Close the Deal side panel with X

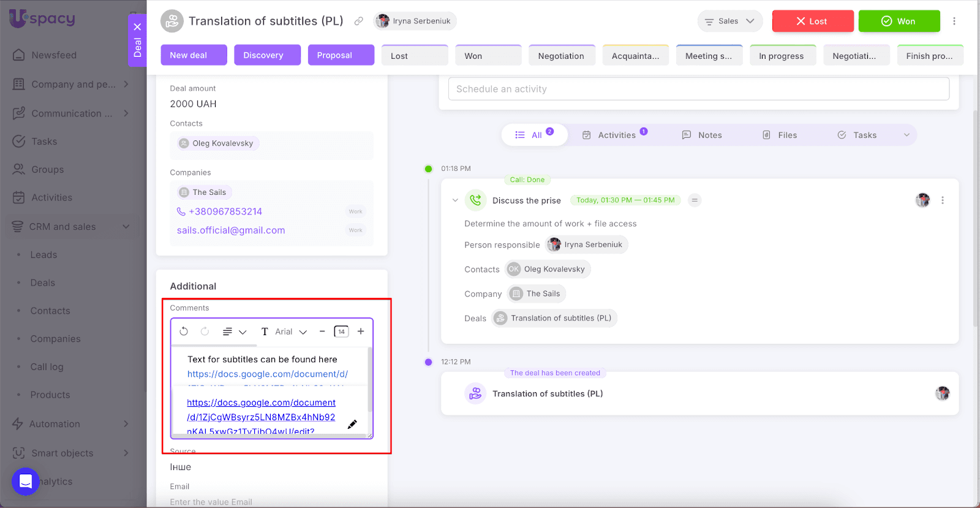pyautogui.click(x=137, y=27)
